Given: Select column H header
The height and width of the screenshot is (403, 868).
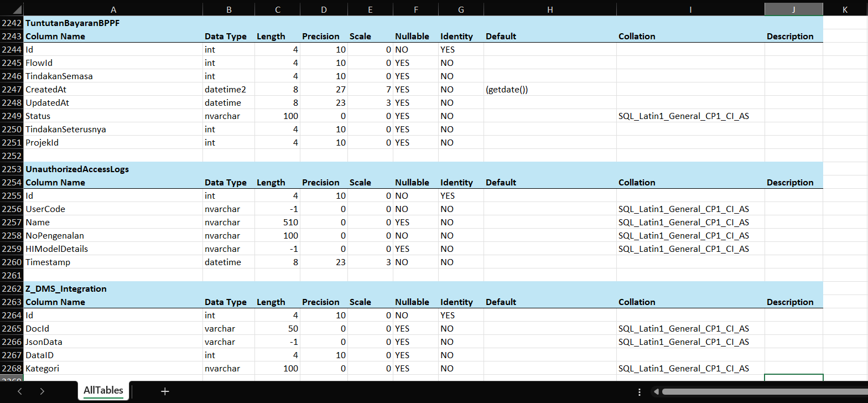Looking at the screenshot, I should pyautogui.click(x=549, y=9).
